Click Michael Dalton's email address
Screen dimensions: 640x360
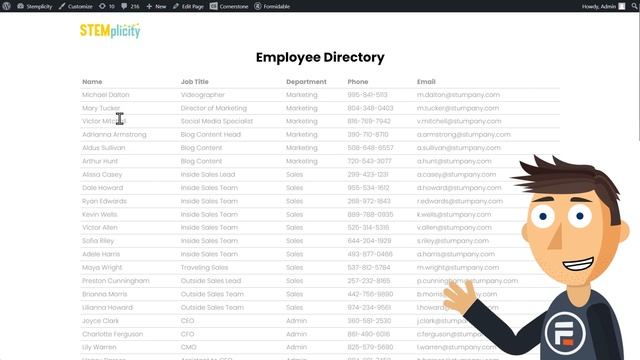tap(458, 95)
